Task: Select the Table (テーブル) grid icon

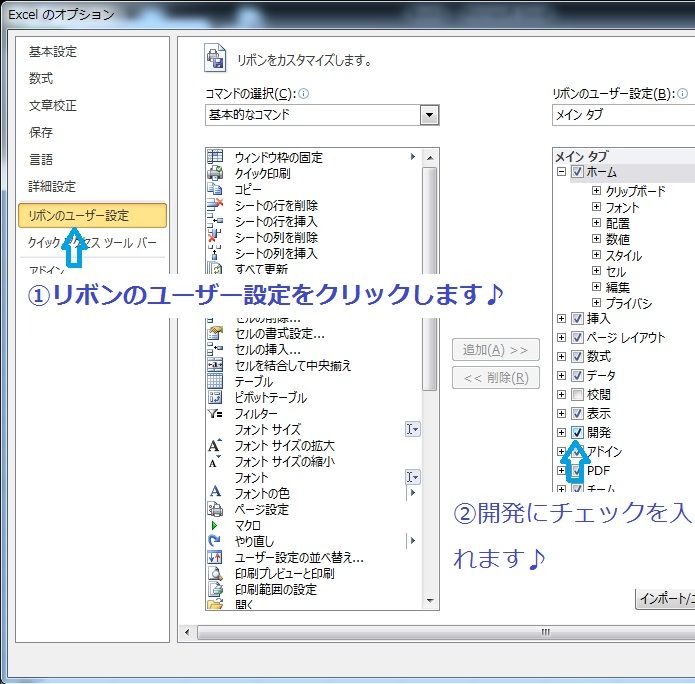Action: pyautogui.click(x=215, y=381)
